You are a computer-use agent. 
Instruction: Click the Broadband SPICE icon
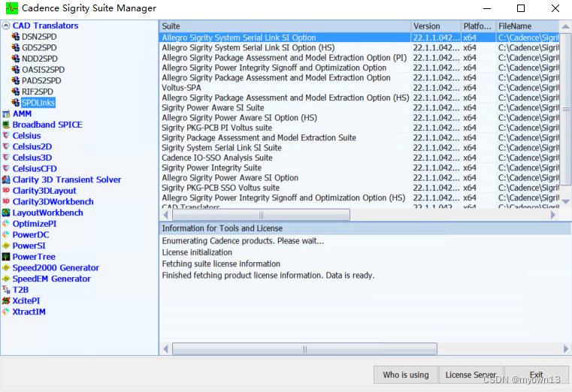(6, 125)
